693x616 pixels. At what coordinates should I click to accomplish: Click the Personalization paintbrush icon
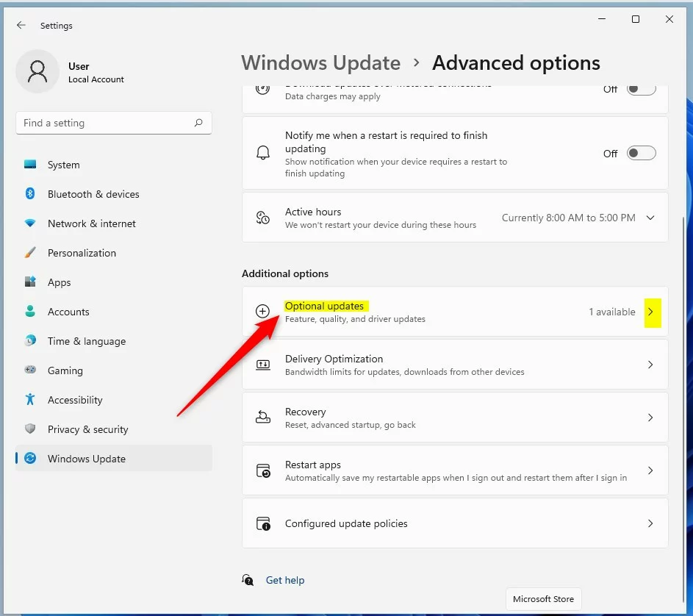coord(30,253)
